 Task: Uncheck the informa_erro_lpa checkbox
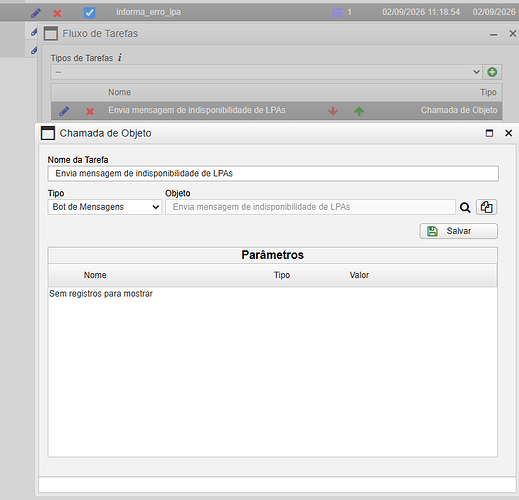click(89, 13)
